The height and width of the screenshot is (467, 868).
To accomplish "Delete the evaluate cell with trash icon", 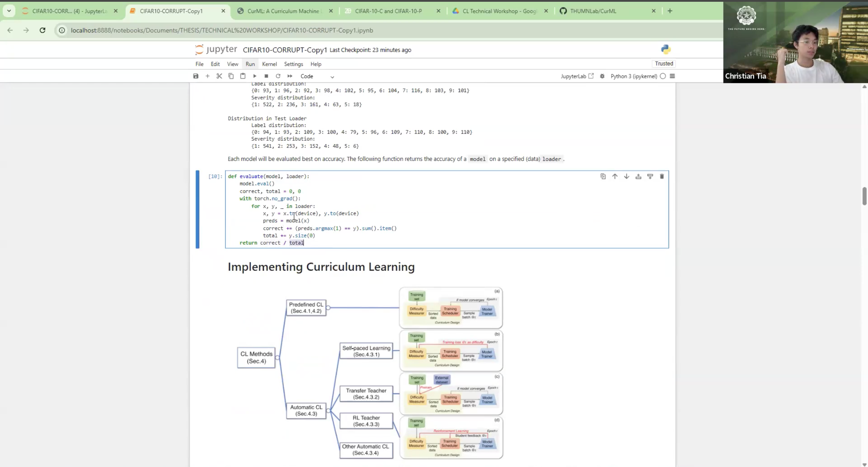I will click(662, 176).
